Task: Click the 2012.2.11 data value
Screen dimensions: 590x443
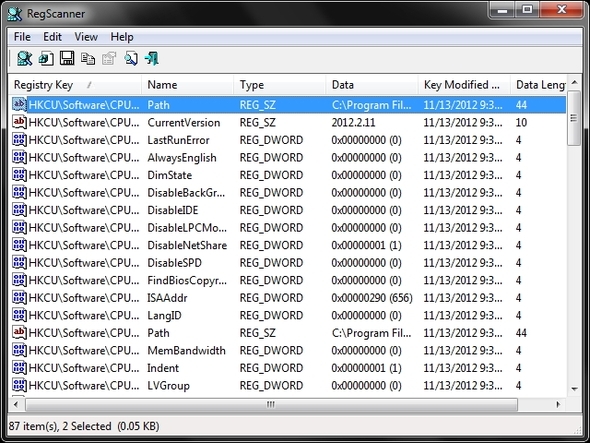Action: [353, 122]
